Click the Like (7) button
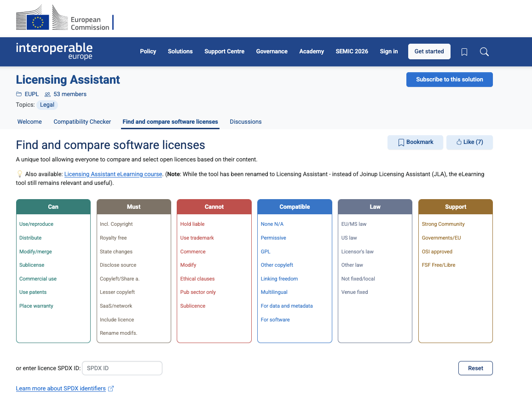 [469, 143]
